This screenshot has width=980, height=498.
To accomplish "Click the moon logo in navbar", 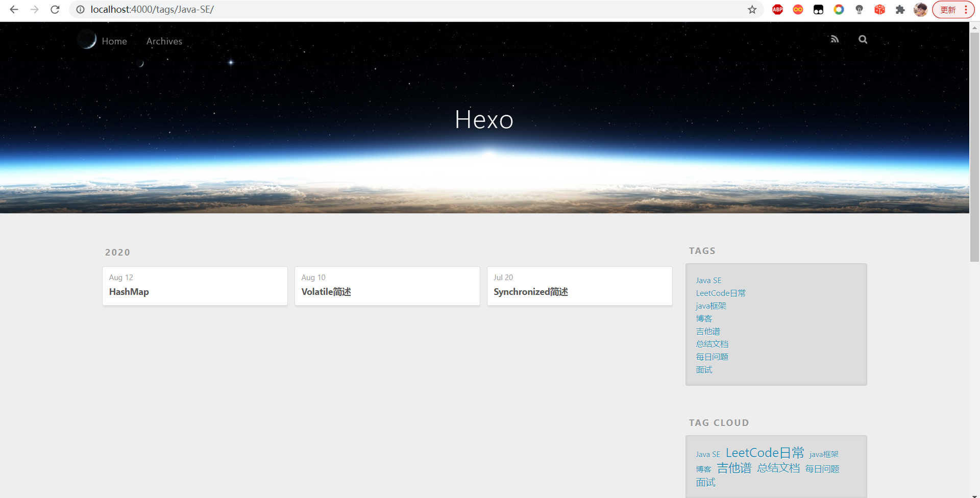I will (87, 39).
